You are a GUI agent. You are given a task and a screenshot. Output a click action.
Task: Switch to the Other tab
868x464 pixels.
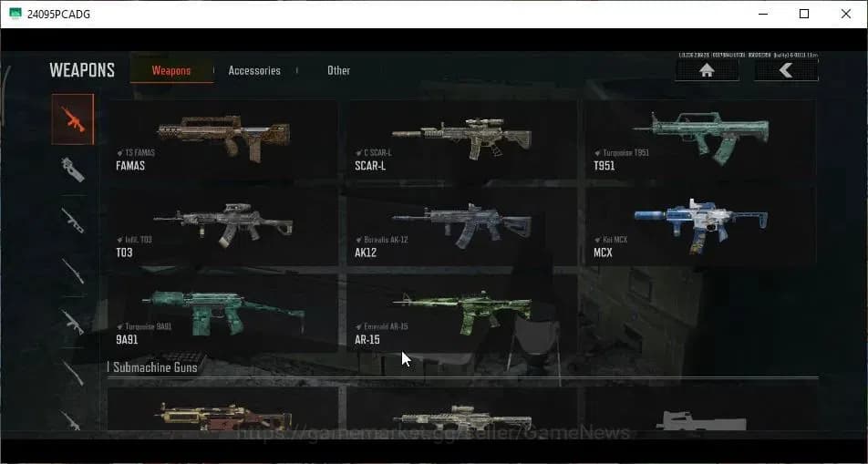(339, 70)
